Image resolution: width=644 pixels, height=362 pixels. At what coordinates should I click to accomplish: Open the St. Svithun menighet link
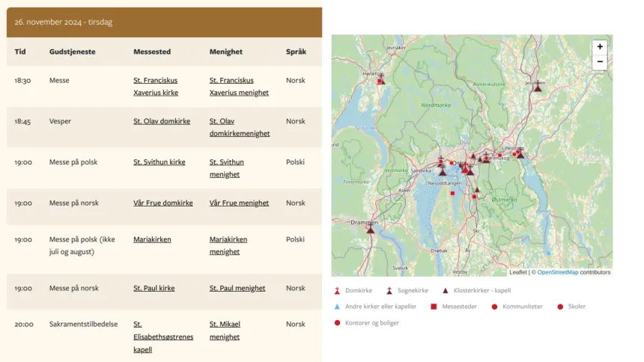[x=227, y=168]
